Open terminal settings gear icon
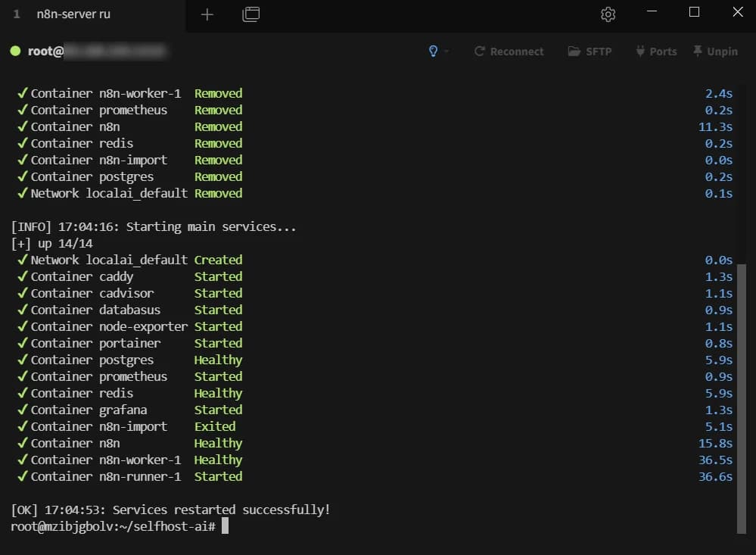756x555 pixels. coord(608,14)
